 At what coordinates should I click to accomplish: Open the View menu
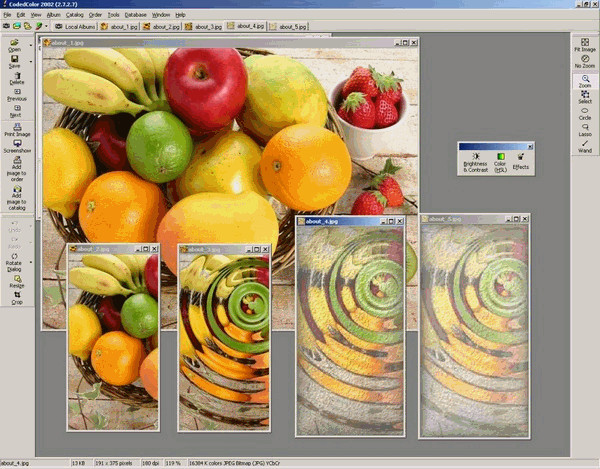tap(36, 15)
